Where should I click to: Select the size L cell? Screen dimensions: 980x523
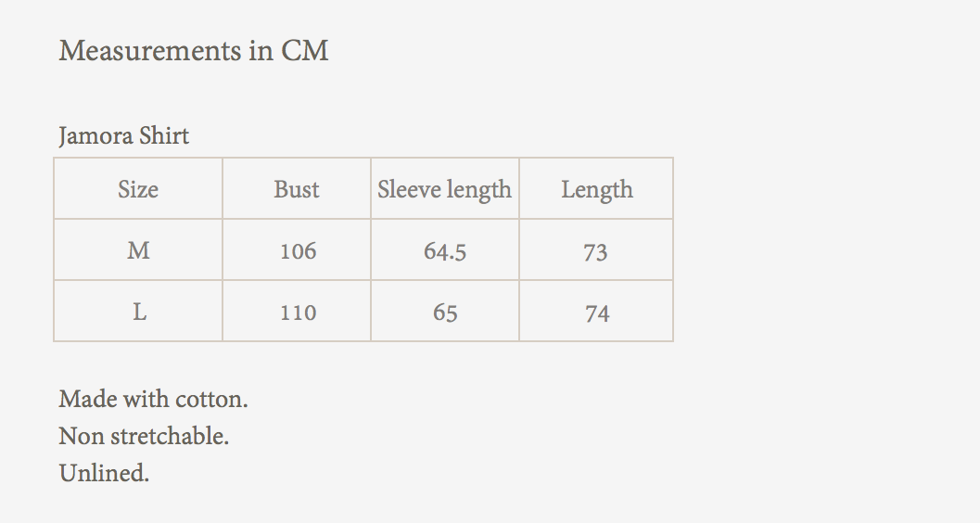[x=139, y=312]
